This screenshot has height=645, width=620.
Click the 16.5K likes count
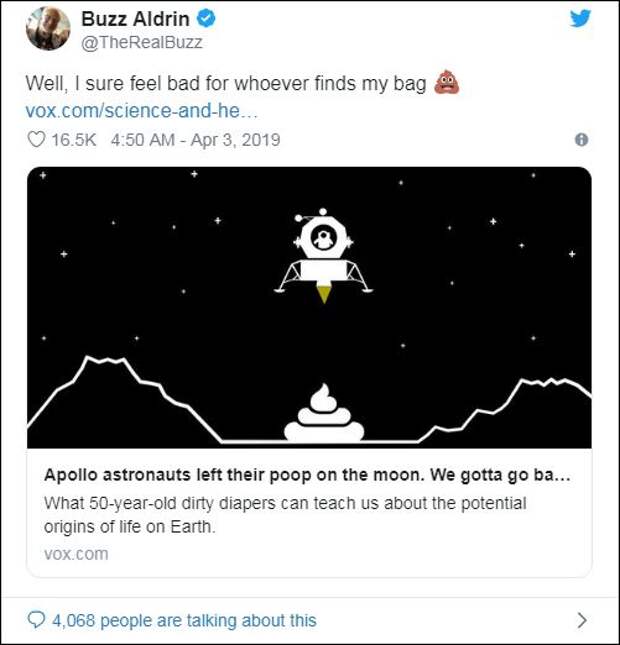point(72,139)
